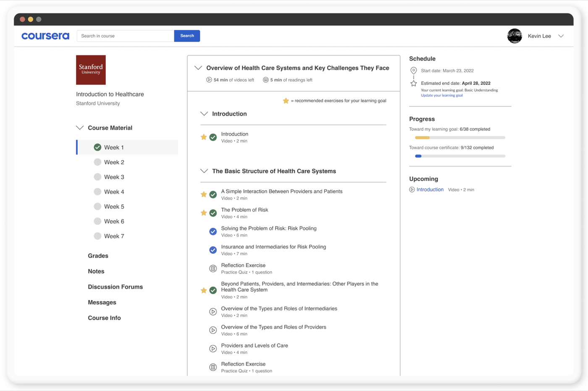This screenshot has height=391, width=588.
Task: Click the yellow learning goal progress bar
Action: pyautogui.click(x=460, y=138)
